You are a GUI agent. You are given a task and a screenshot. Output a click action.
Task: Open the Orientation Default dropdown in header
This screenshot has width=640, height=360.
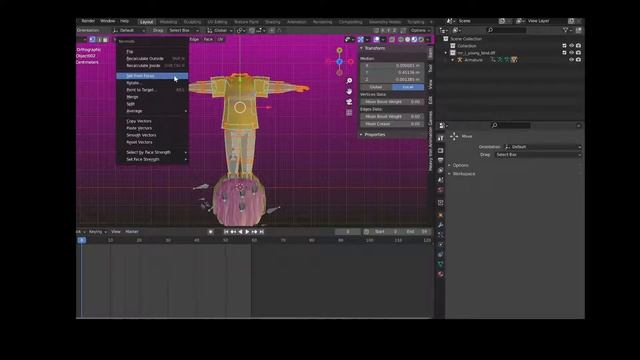[129, 30]
